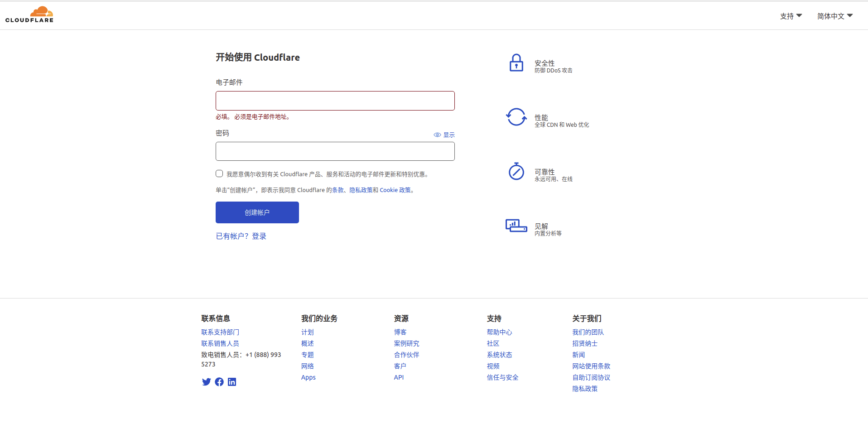Image resolution: width=868 pixels, height=443 pixels.
Task: Click the reliability stopwatch icon beside 可靠性
Action: tap(516, 172)
